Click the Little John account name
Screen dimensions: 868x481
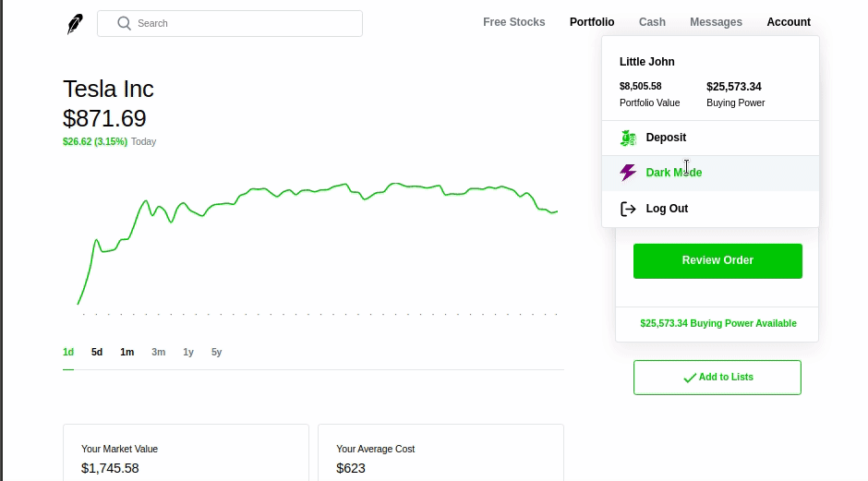tap(646, 62)
